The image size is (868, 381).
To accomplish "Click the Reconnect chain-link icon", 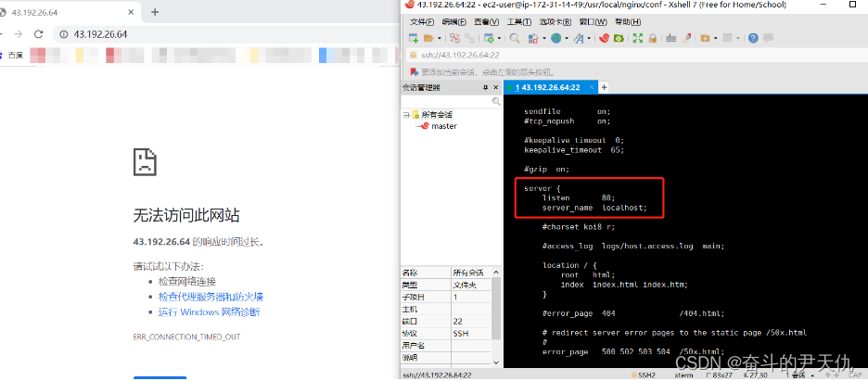I will pos(469,38).
